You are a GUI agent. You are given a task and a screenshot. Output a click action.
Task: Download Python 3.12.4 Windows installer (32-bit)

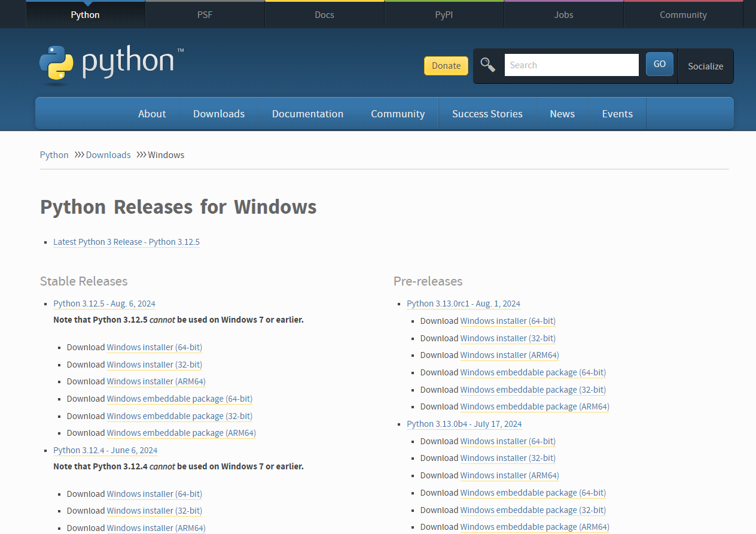[x=154, y=511]
